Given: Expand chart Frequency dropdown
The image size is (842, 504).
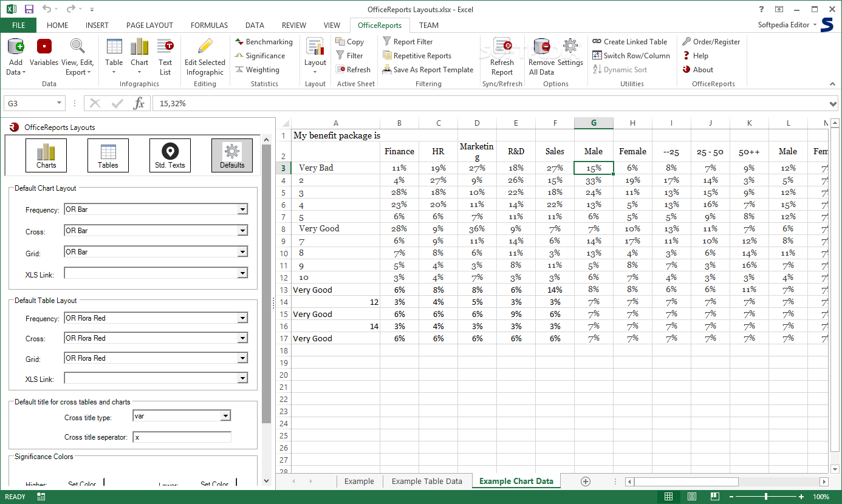Looking at the screenshot, I should click(243, 209).
